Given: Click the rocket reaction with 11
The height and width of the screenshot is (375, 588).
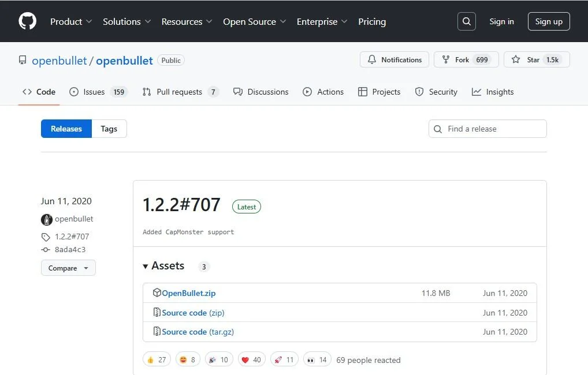Looking at the screenshot, I should click(284, 359).
